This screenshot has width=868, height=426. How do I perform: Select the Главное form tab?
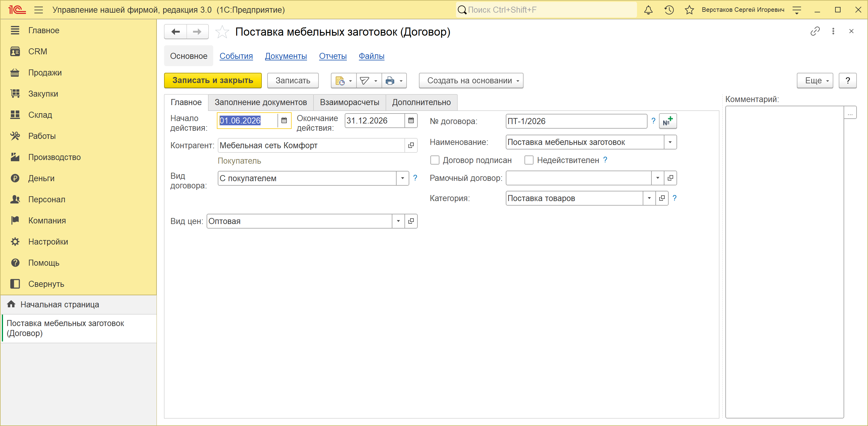click(x=186, y=102)
